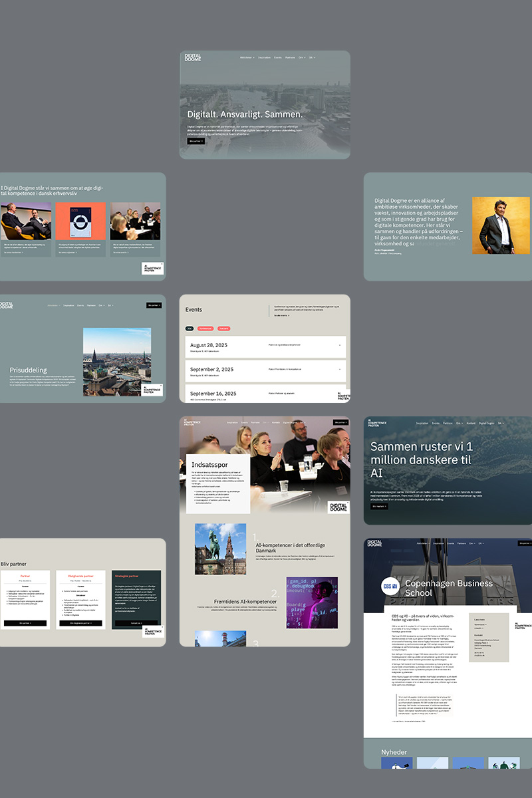Screen dimensions: 532x798
Task: Toggle the dark 'Alle' filter pill under Events
Action: pos(190,329)
